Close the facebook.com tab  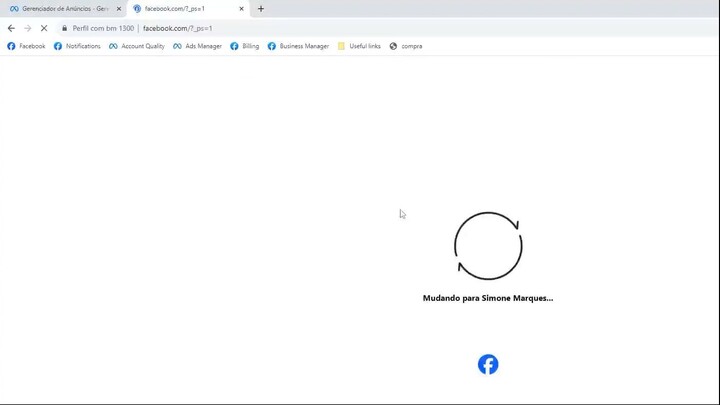(x=242, y=9)
